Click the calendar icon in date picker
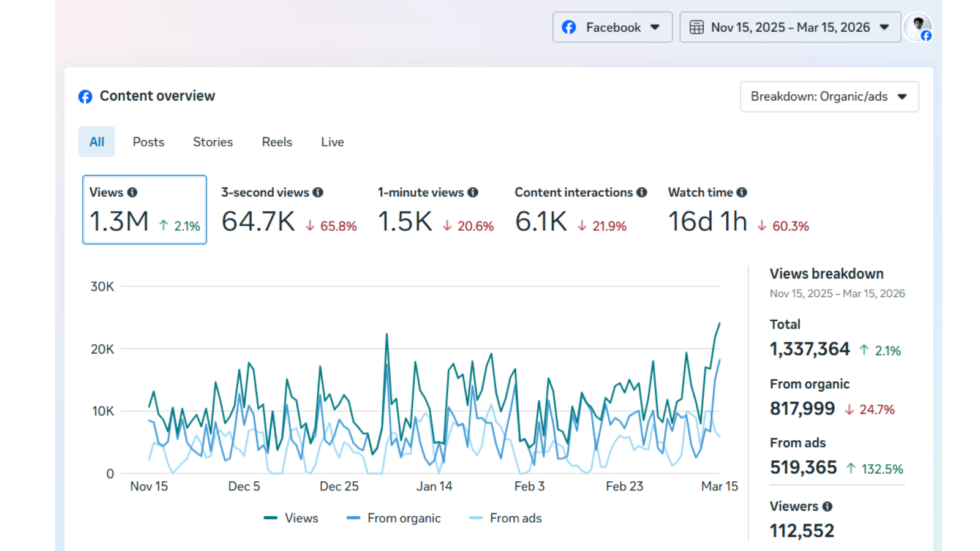This screenshot has width=980, height=551. point(696,28)
